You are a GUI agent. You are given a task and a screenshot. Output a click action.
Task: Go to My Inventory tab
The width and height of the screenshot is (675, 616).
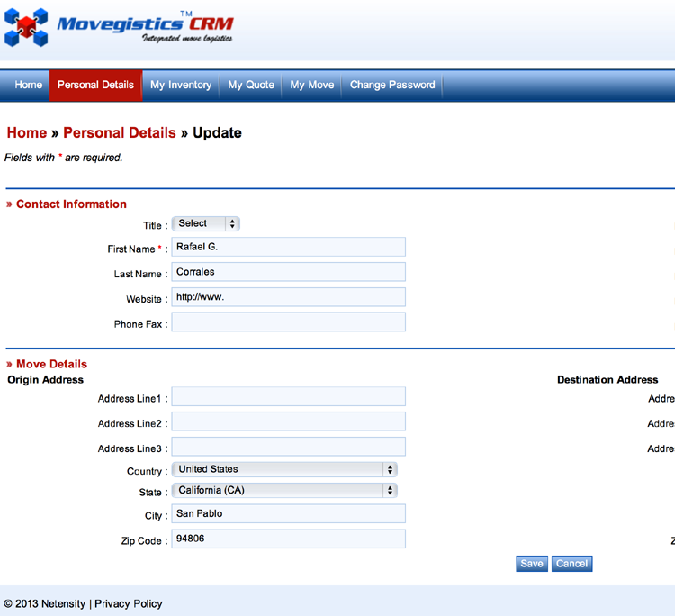(181, 85)
